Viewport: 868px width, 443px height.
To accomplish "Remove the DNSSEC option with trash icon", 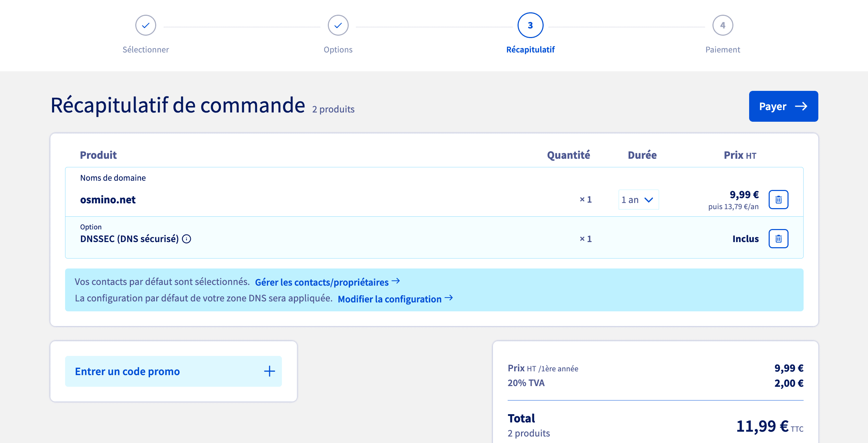I will coord(778,239).
